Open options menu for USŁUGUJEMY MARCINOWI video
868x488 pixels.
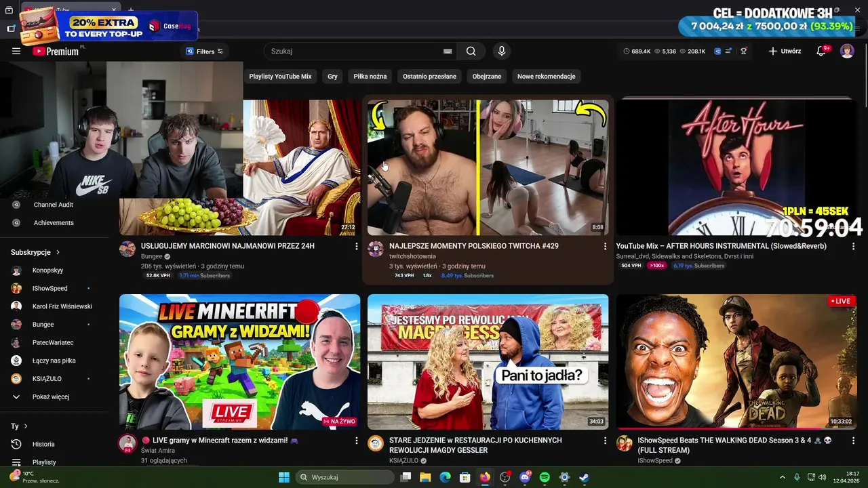pos(357,247)
